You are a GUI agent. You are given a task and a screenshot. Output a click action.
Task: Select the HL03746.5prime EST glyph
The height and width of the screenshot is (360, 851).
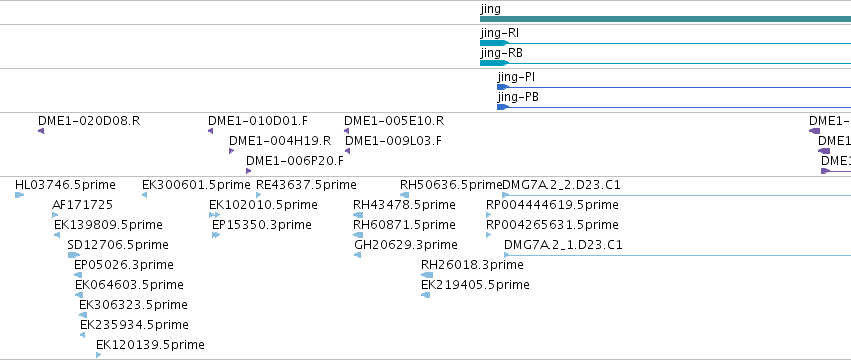20,195
